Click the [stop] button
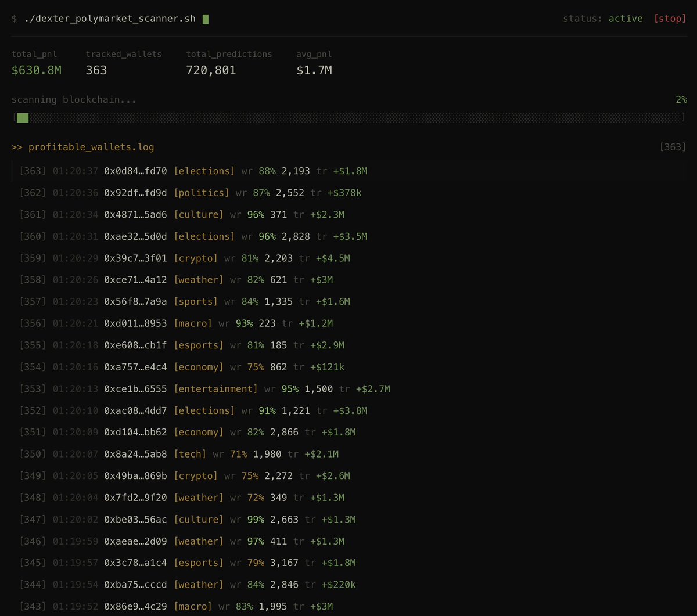 click(x=670, y=19)
